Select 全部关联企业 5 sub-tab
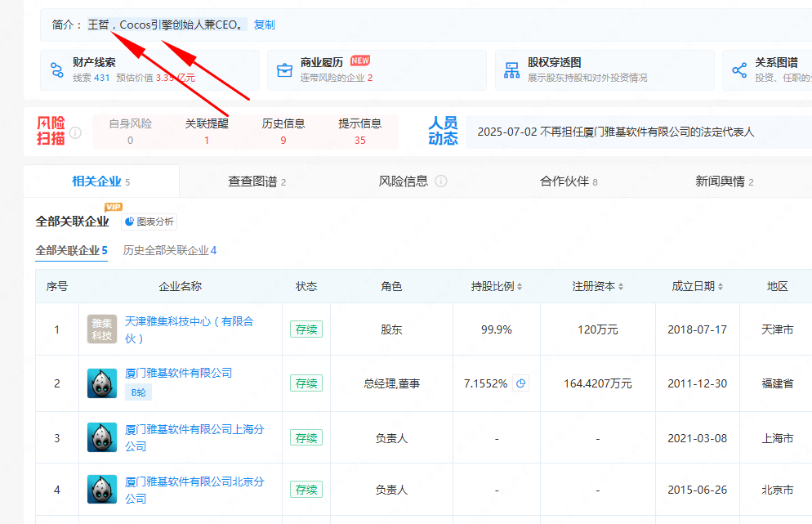Image resolution: width=812 pixels, height=524 pixels. [x=71, y=251]
